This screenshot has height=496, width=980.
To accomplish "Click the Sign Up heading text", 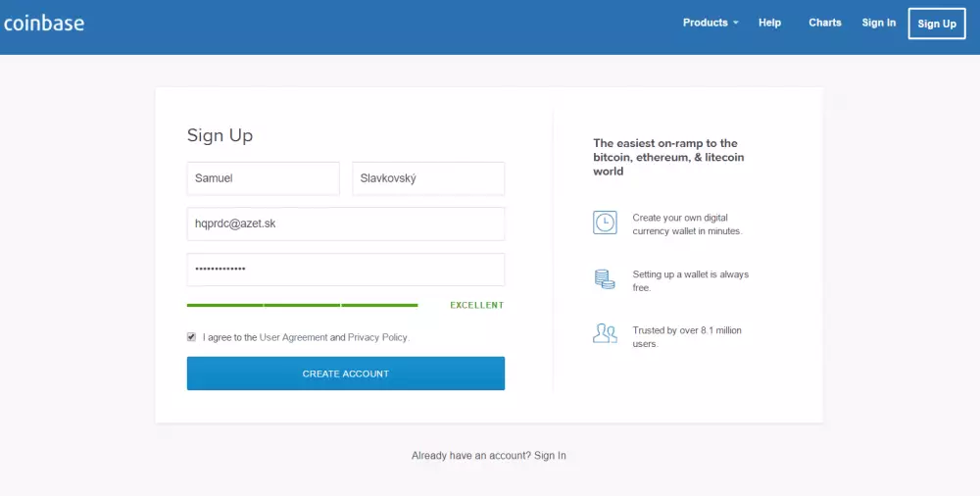I will [x=220, y=135].
